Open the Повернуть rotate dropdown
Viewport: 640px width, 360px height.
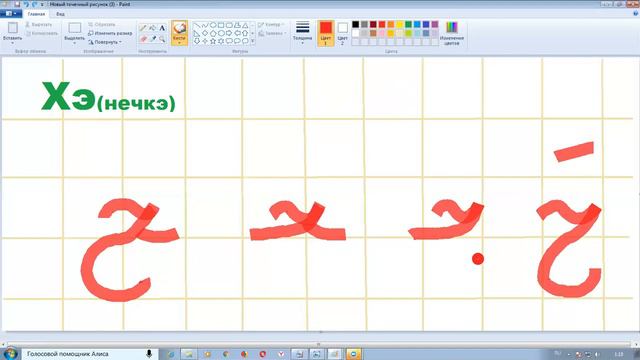click(106, 42)
